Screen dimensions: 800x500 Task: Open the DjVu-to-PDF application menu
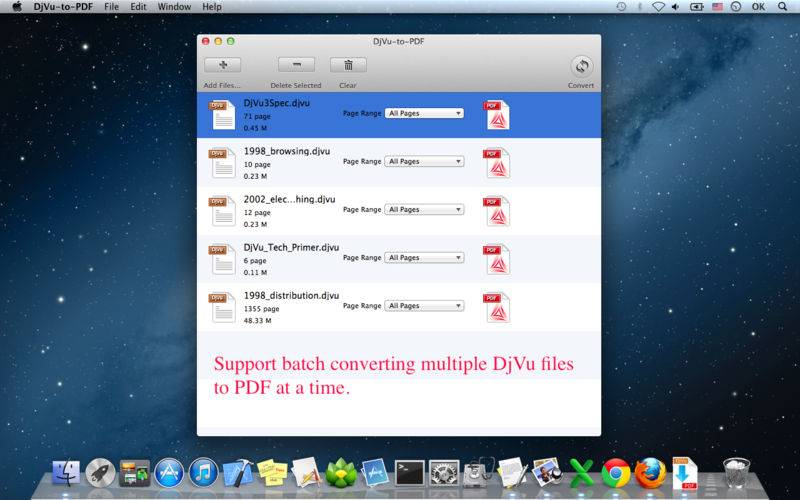pos(63,7)
